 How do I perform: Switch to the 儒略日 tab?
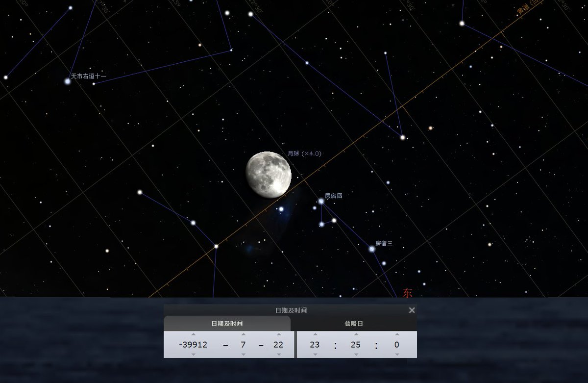354,324
